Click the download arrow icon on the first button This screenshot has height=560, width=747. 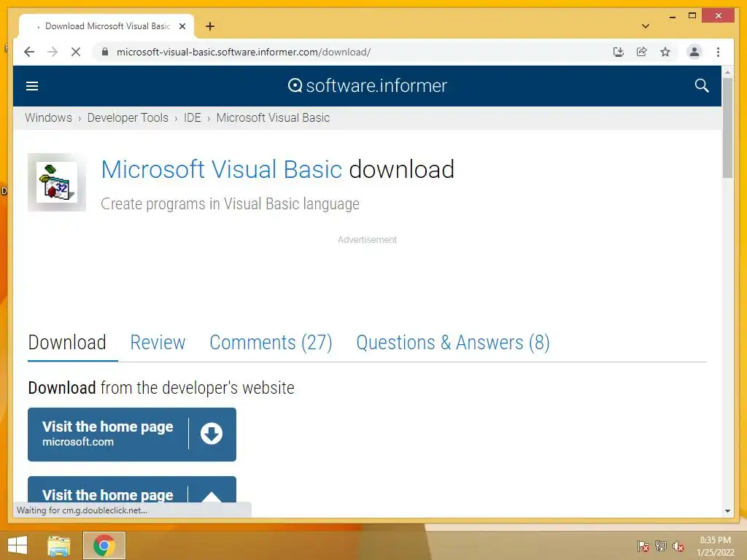pos(212,434)
